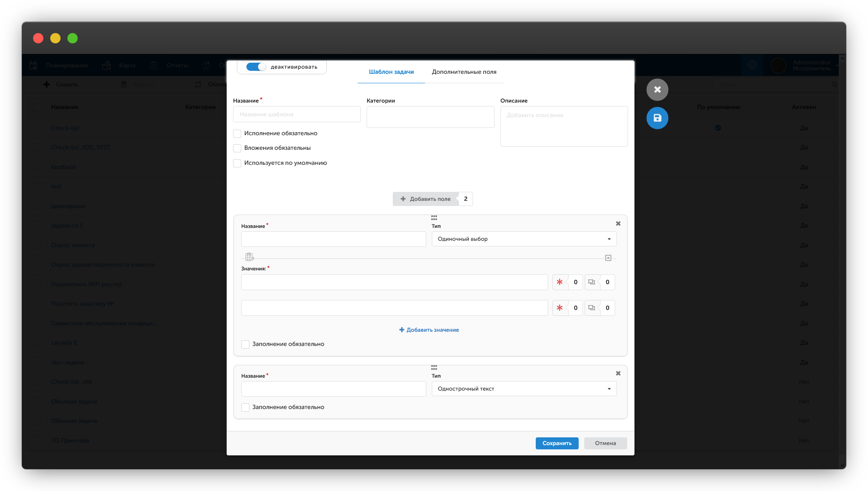The height and width of the screenshot is (491, 868).
Task: Select the Шаблон задачи tab
Action: coord(391,72)
